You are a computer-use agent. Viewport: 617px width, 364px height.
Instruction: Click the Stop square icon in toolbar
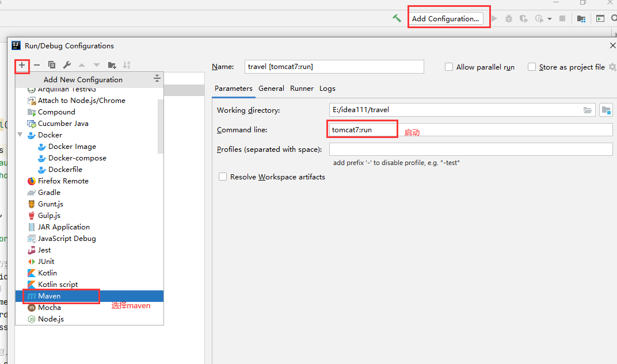click(x=562, y=18)
